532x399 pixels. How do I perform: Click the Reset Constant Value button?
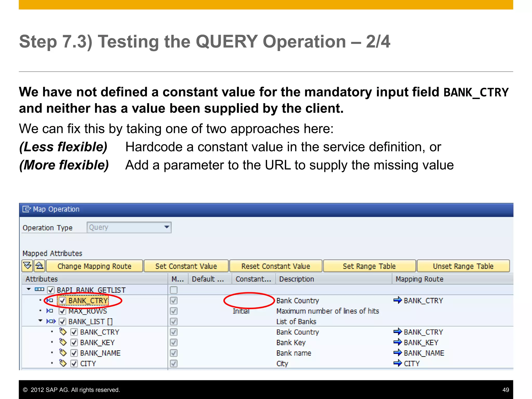pos(276,266)
